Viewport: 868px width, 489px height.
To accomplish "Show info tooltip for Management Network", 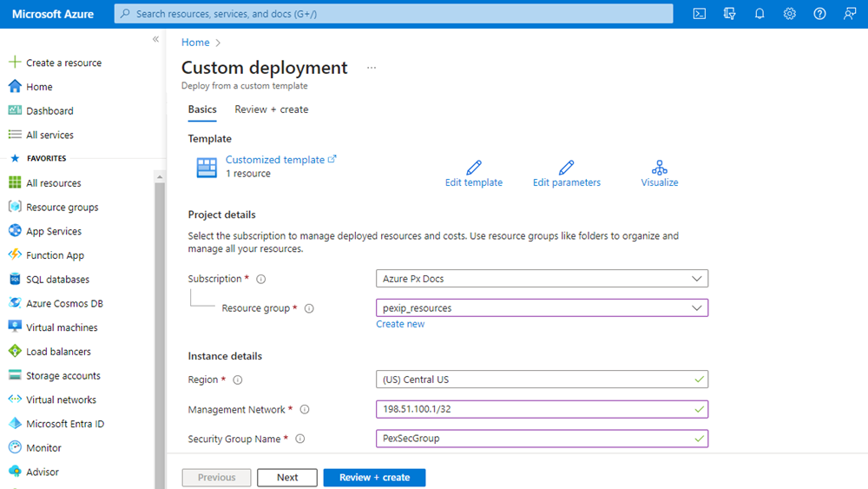I will click(x=305, y=410).
